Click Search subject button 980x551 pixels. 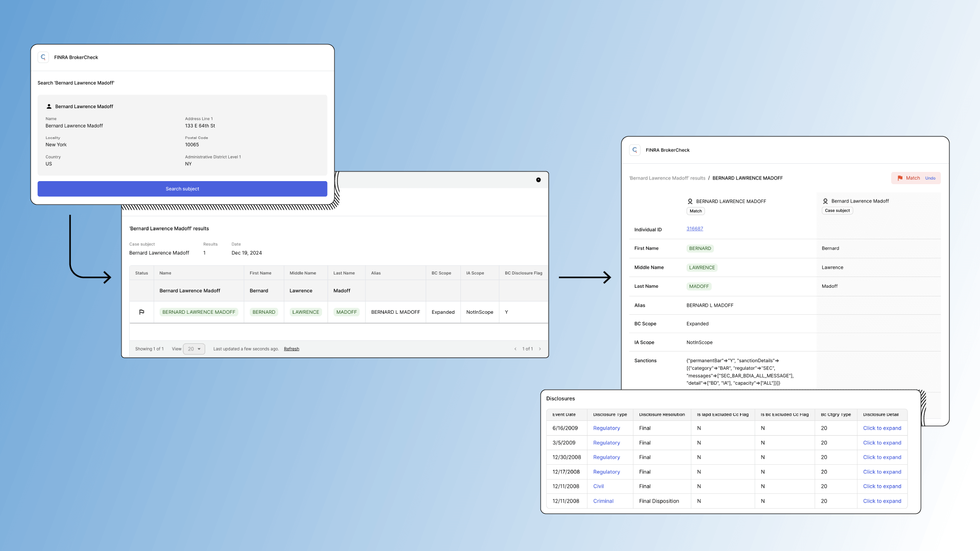[x=182, y=189]
